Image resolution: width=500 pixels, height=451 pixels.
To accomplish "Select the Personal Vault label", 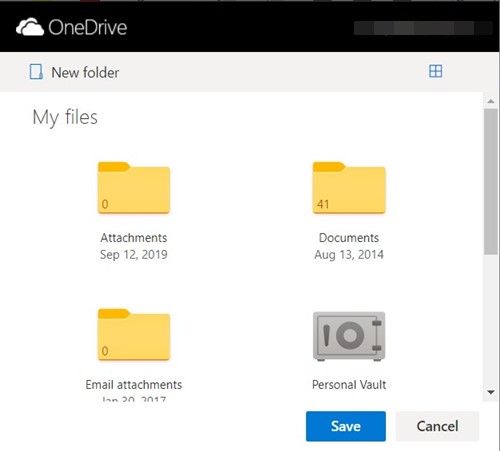I will pyautogui.click(x=349, y=385).
